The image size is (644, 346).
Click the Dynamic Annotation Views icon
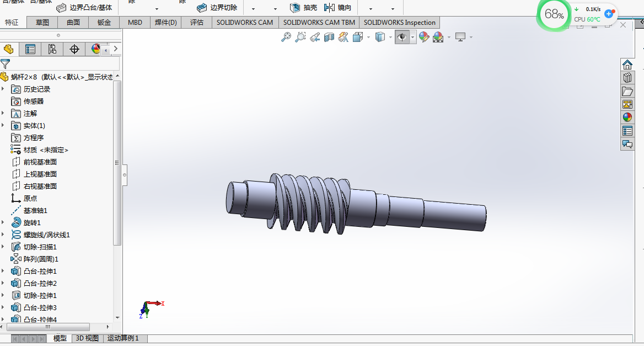[x=344, y=37]
